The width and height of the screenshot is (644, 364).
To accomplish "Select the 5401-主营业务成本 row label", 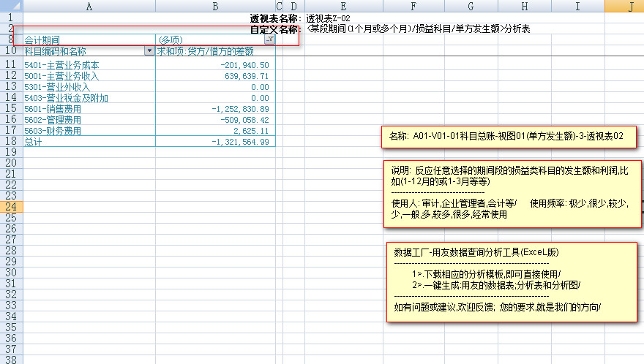I will (61, 65).
